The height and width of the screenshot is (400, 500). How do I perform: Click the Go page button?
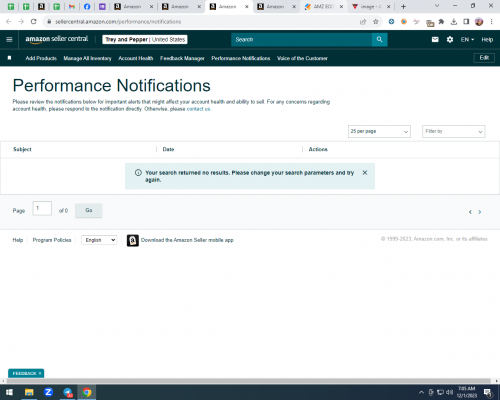click(89, 210)
